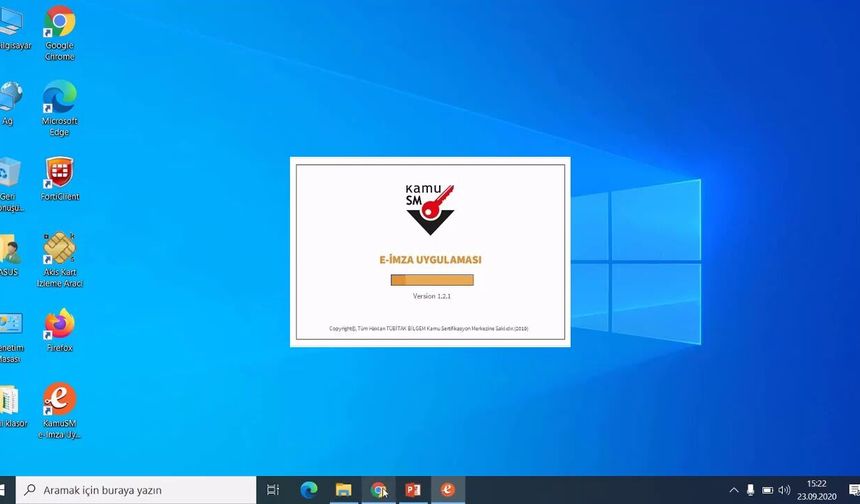Click the 'Version 1.2.1' text
This screenshot has width=860, height=504.
pos(432,296)
